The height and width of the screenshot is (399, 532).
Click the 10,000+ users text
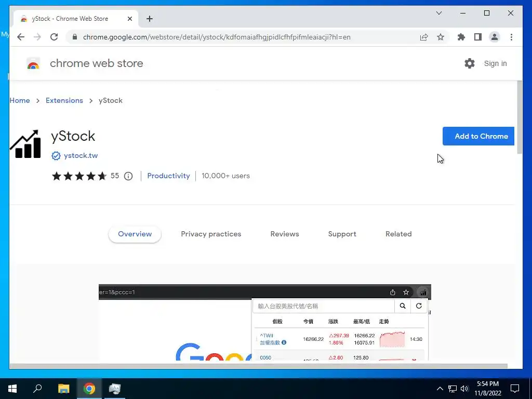[225, 176]
